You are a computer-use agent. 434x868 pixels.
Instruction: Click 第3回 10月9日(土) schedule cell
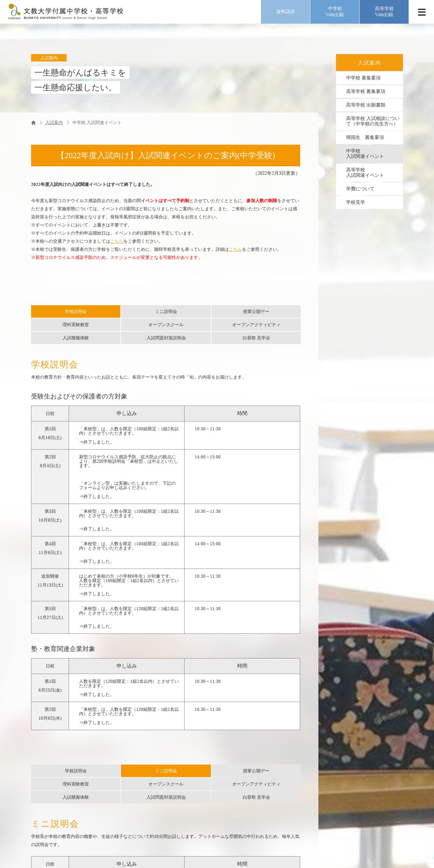click(x=50, y=520)
